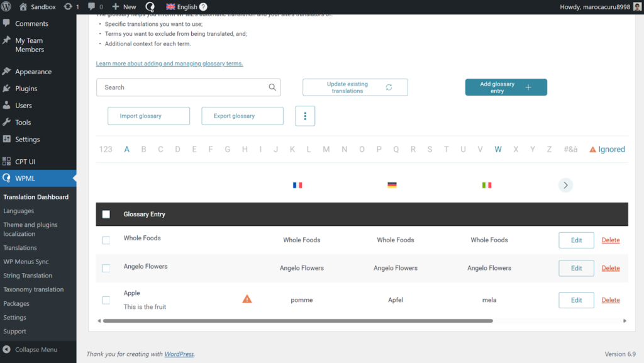Check the Apple row checkbox
Image resolution: width=644 pixels, height=363 pixels.
(106, 300)
